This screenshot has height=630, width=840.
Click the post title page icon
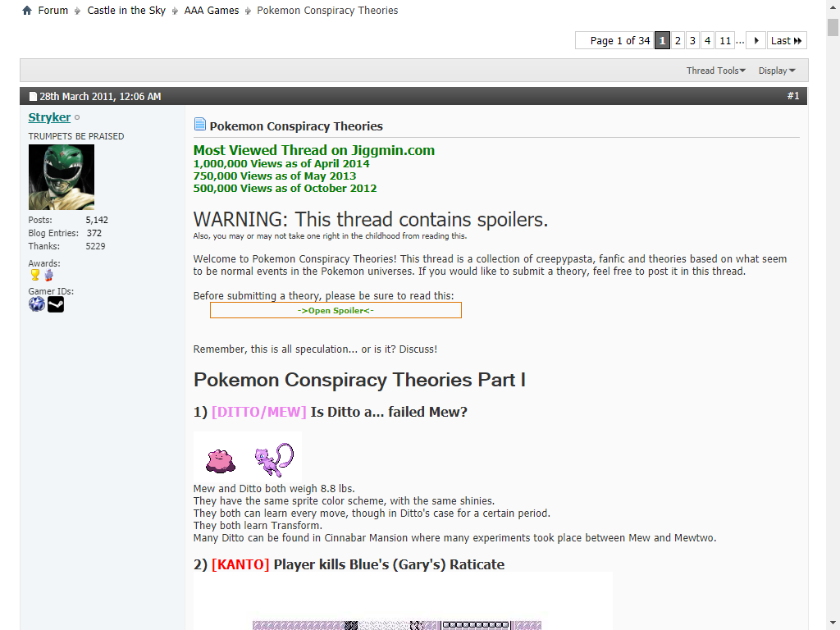pos(200,125)
